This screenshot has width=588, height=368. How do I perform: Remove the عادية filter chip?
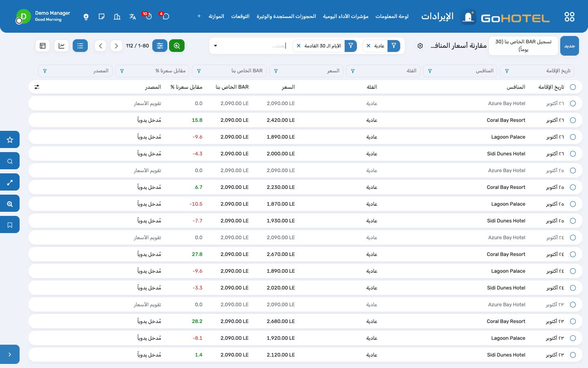pos(368,46)
